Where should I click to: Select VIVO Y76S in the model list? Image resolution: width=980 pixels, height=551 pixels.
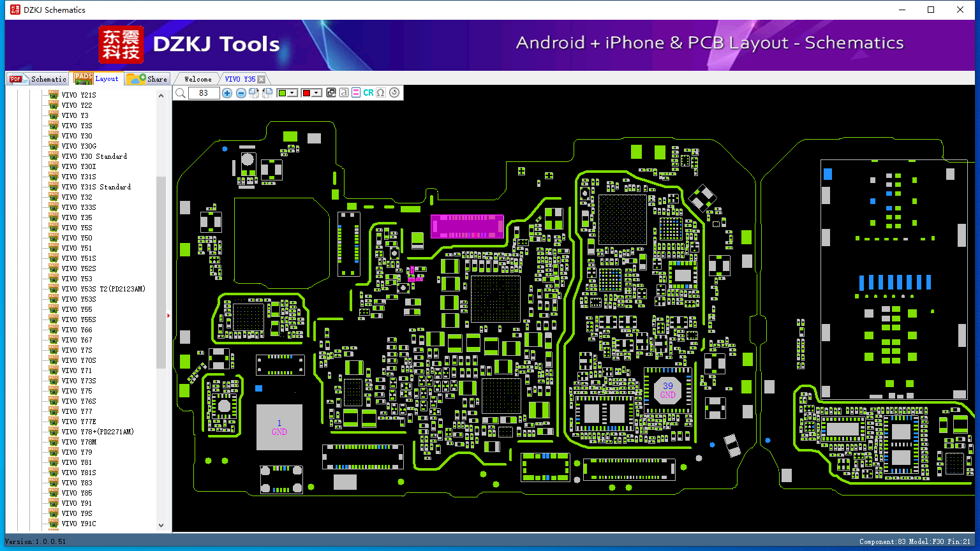point(78,401)
